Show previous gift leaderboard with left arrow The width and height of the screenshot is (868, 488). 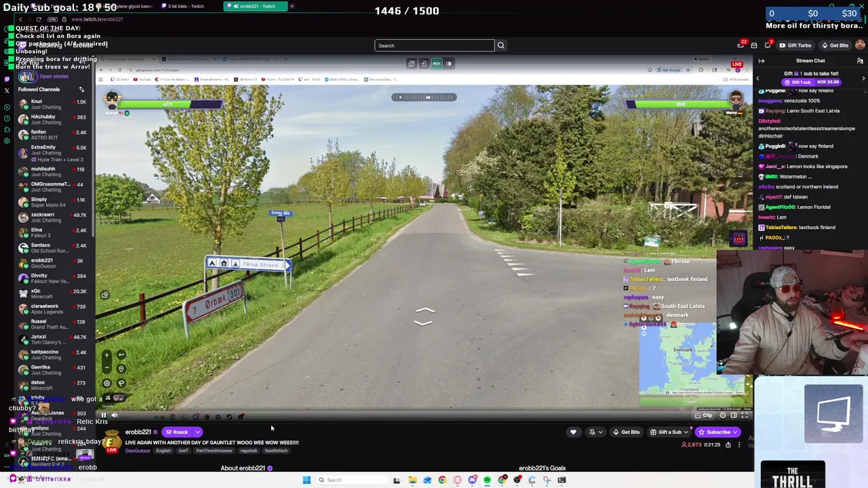(758, 79)
